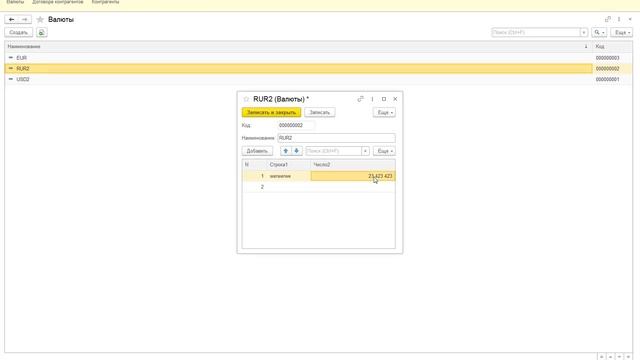
Task: Open vertical dots menu in RUR2 dialog
Action: pos(372,99)
